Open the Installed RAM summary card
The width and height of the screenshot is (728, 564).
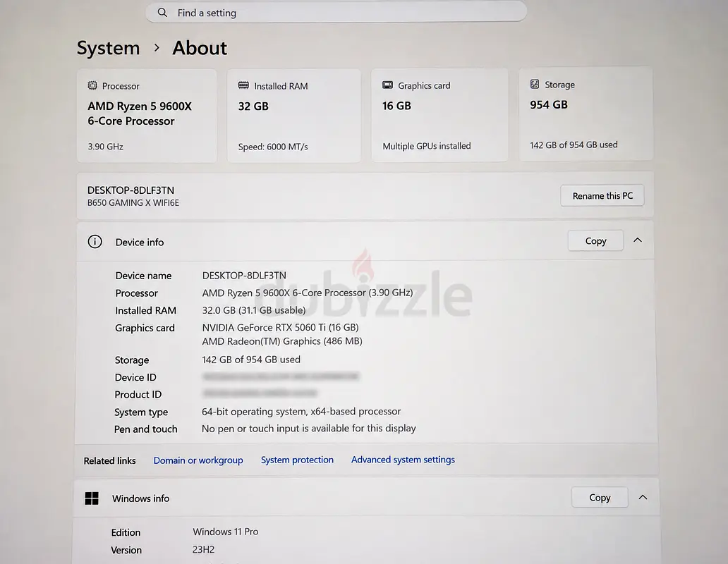pos(294,116)
